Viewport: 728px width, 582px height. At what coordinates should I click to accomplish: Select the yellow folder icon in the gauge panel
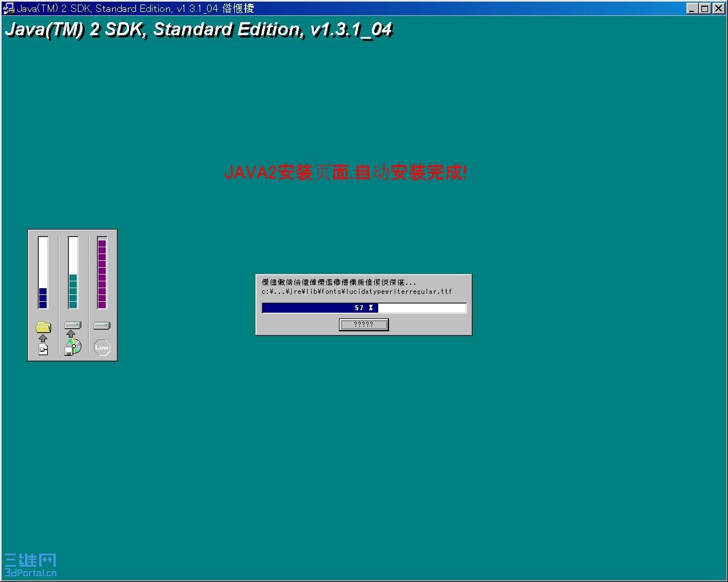click(43, 327)
